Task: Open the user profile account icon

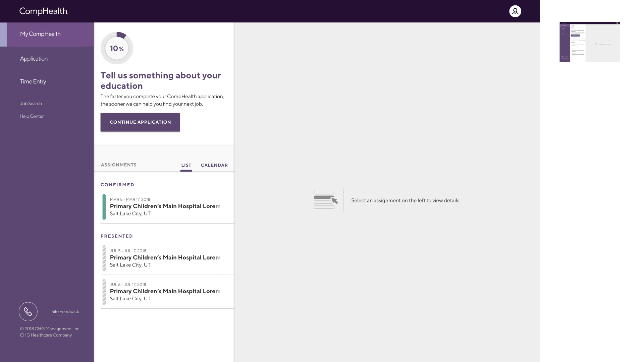Action: 515,11
